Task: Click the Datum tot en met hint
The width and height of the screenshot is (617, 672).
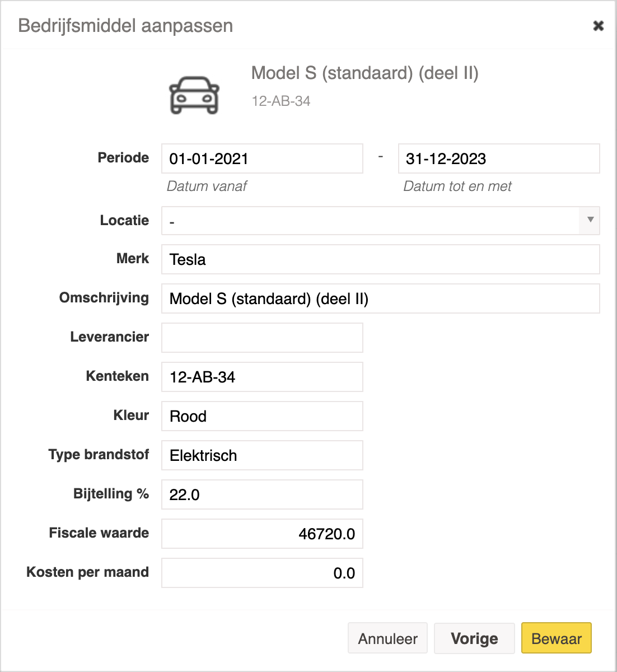Action: (457, 186)
